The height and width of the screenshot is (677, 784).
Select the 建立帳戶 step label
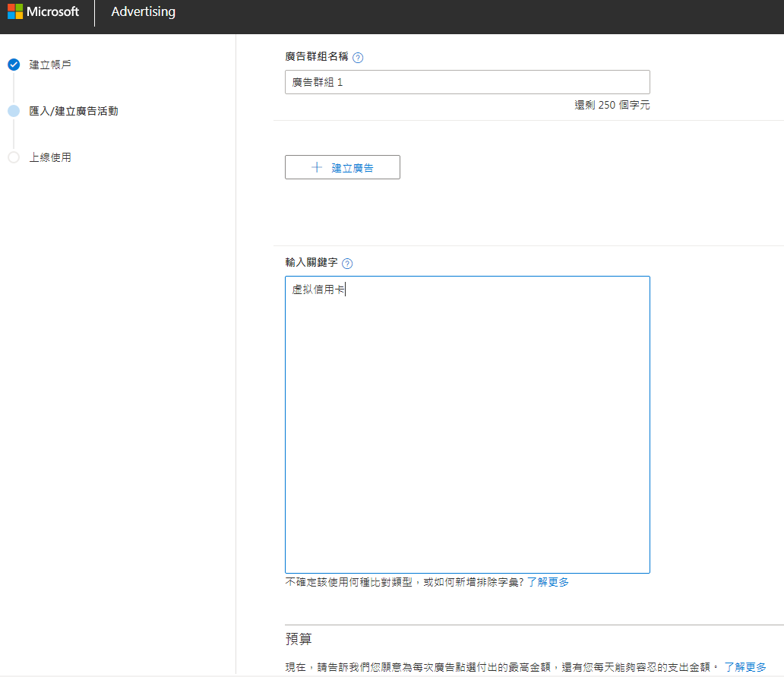tap(51, 65)
